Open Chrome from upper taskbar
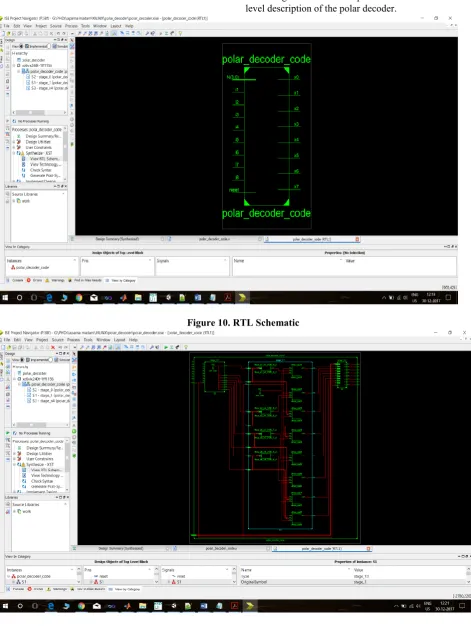 (79, 297)
